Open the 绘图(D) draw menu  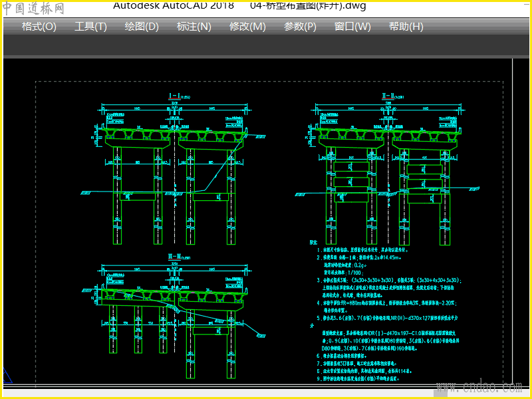142,27
